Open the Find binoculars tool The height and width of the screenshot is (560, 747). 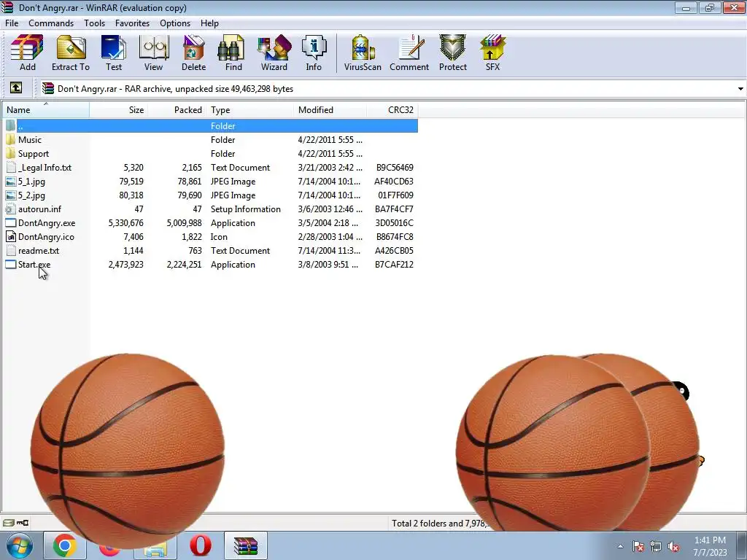click(233, 52)
